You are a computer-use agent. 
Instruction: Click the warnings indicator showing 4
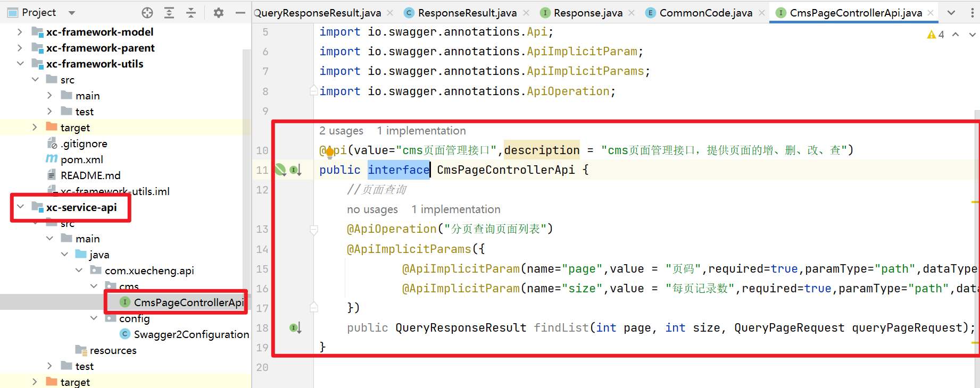pyautogui.click(x=935, y=35)
